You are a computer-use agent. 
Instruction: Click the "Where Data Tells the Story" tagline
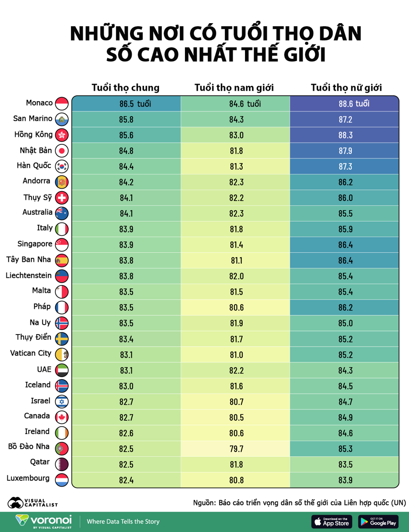[x=123, y=522]
